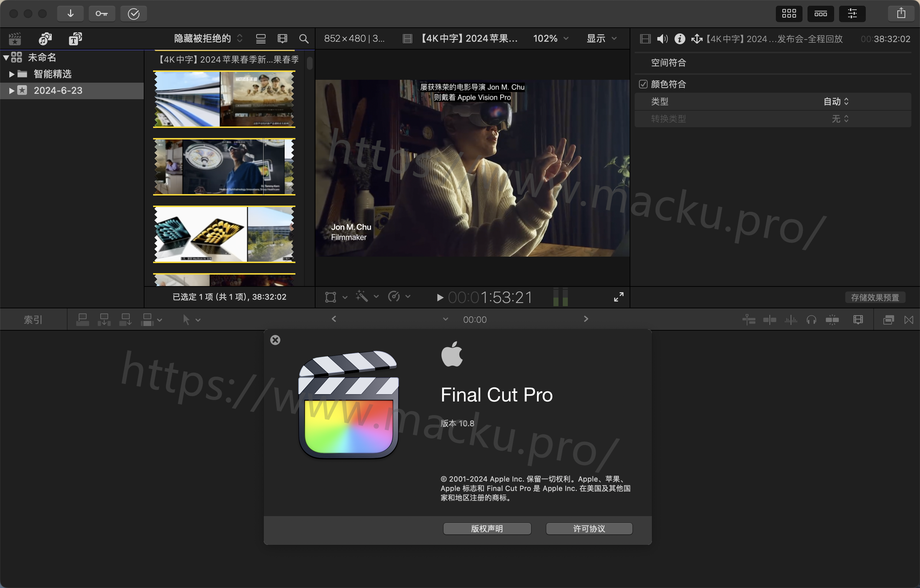Screen dimensions: 920x588
Task: Click the insert clip icon
Action: click(x=104, y=320)
